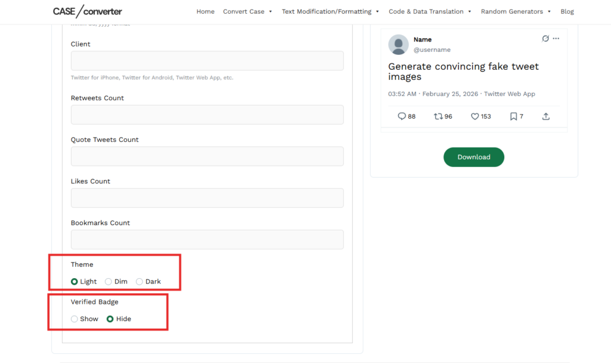Click the share upload icon on tweet preview

(x=546, y=116)
